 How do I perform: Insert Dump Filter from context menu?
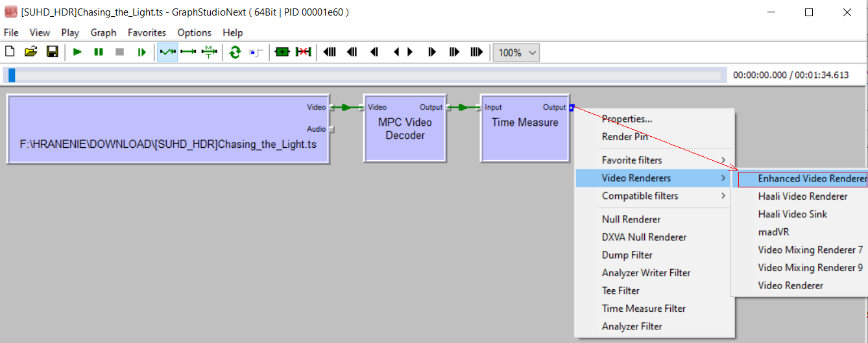655,255
